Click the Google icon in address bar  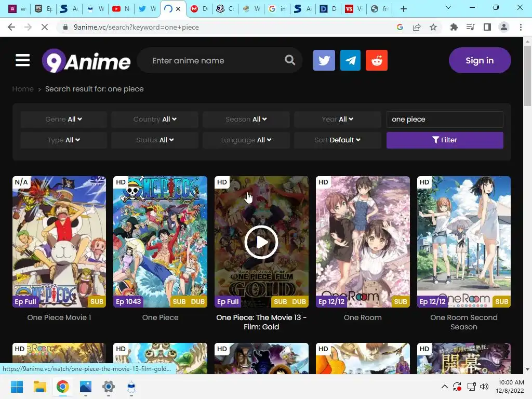(x=400, y=27)
